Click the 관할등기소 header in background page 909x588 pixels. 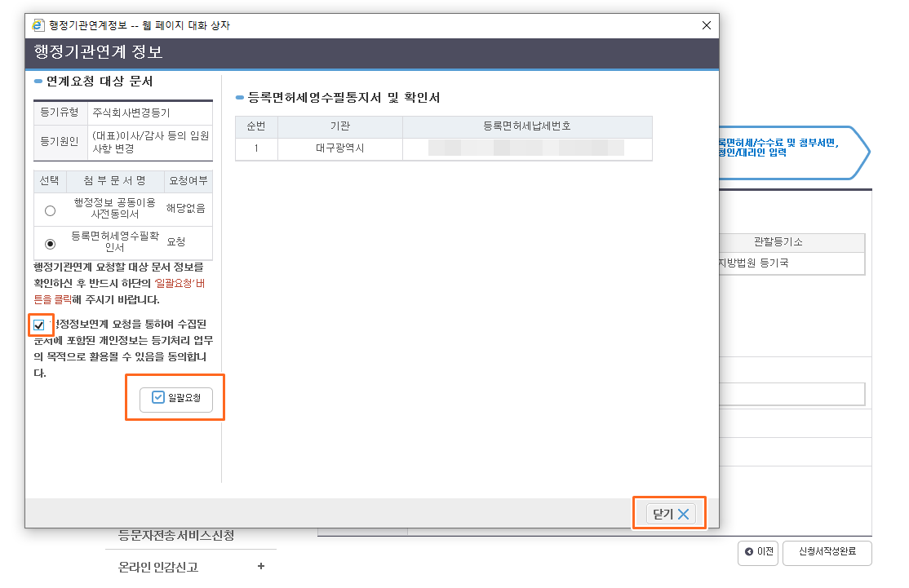pos(791,242)
